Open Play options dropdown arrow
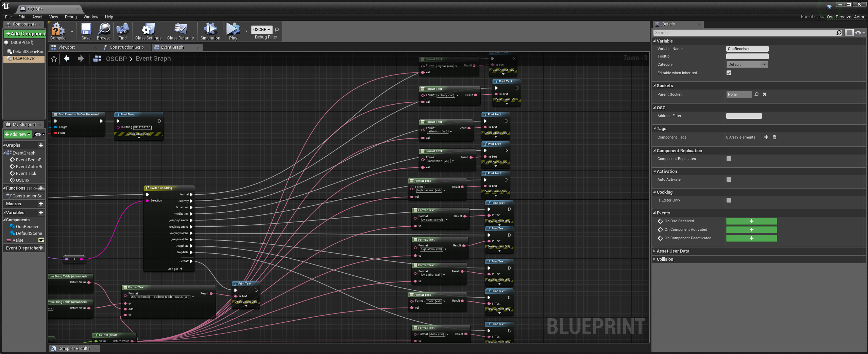This screenshot has height=354, width=868. click(x=246, y=31)
